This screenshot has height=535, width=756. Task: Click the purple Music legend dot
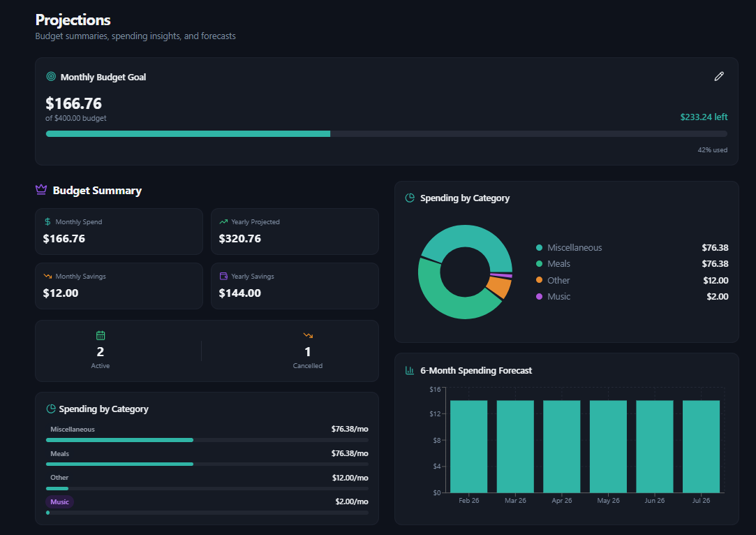click(x=539, y=297)
